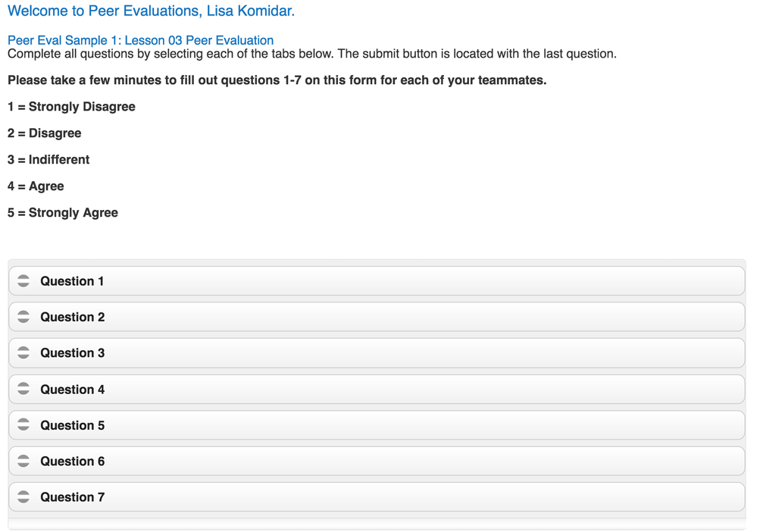Click the collapse icon beside Question 1
The image size is (757, 532).
click(x=23, y=281)
